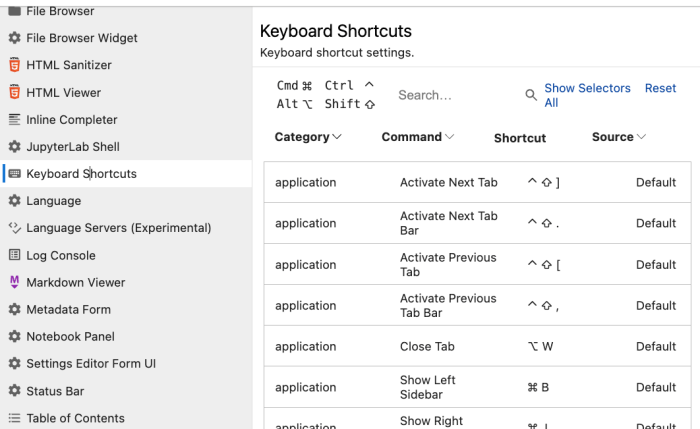Click the search magnifier icon

(x=531, y=95)
